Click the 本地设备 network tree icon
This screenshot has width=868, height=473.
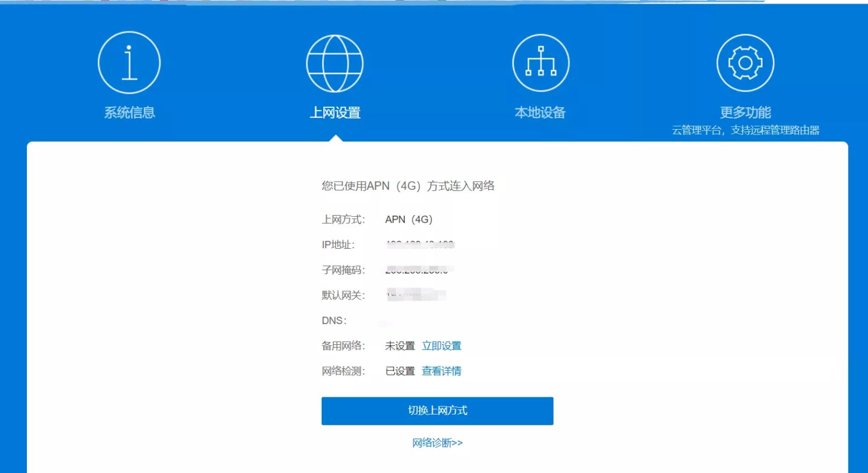(540, 63)
